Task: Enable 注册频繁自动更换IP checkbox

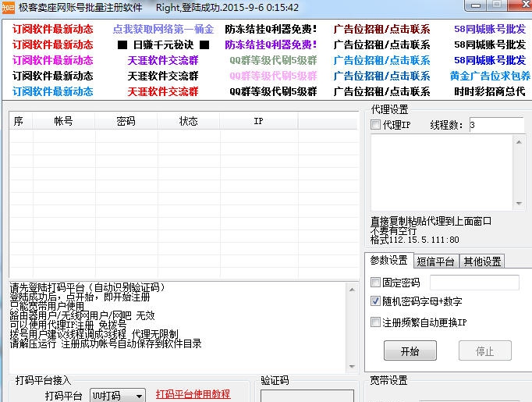Action: [375, 322]
